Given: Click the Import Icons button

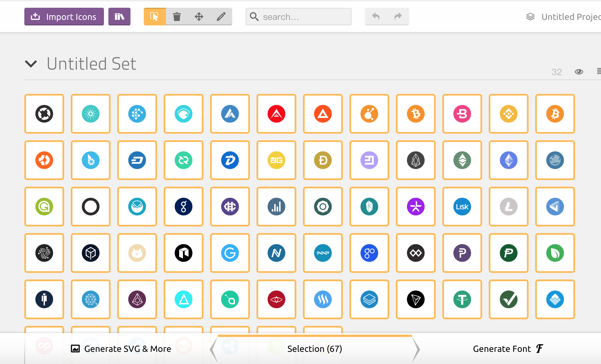Looking at the screenshot, I should pyautogui.click(x=64, y=17).
